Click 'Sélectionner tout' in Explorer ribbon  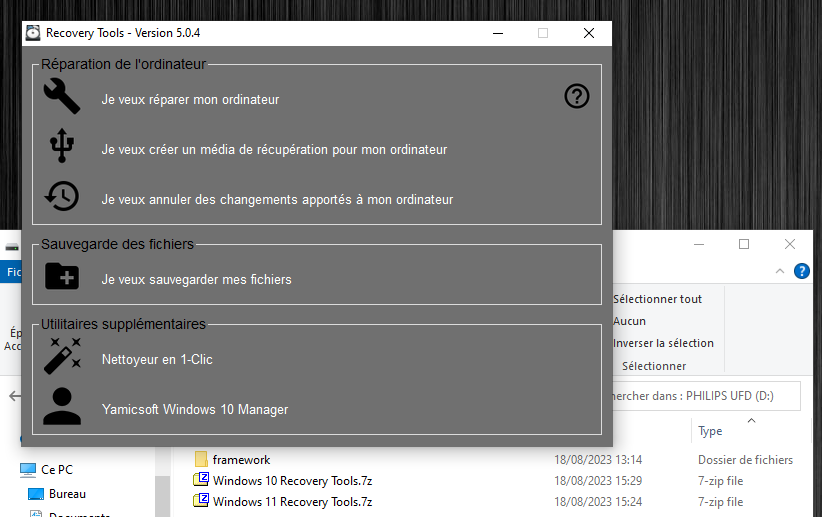click(657, 299)
